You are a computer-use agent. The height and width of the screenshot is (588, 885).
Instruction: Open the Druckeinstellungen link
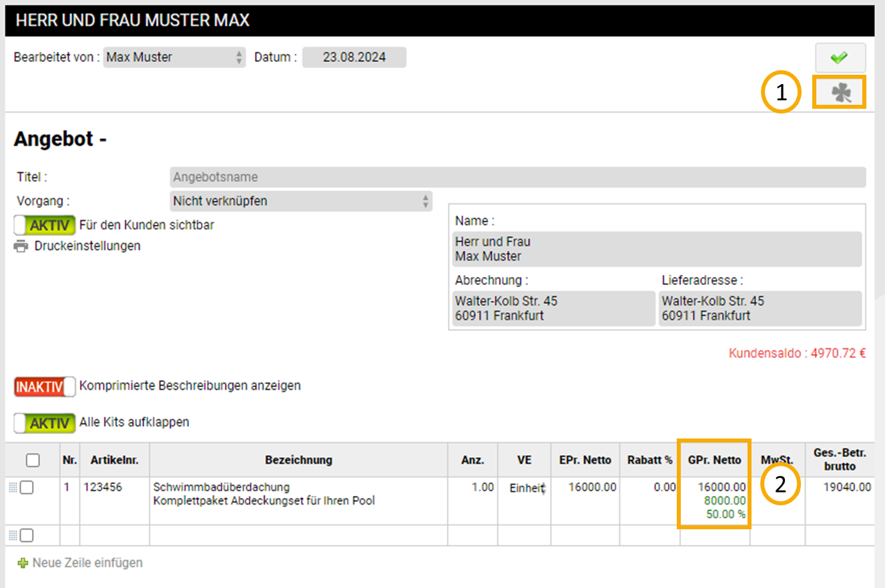87,246
